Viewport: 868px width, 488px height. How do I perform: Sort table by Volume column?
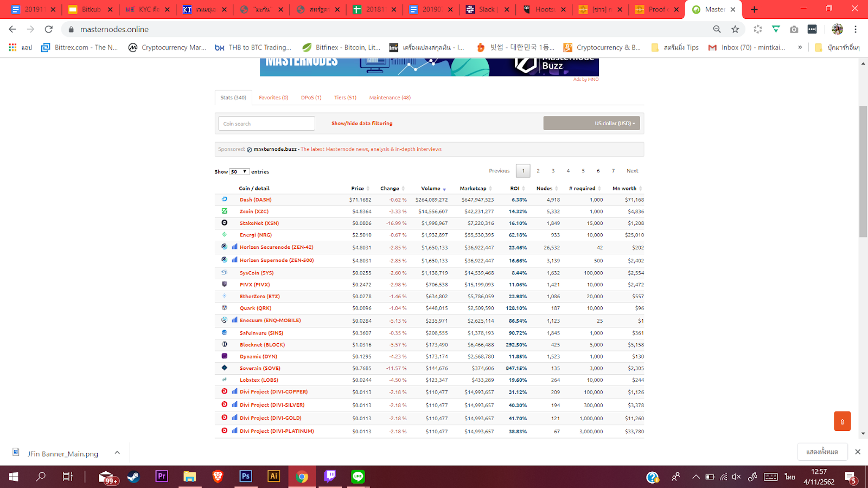[x=433, y=188]
